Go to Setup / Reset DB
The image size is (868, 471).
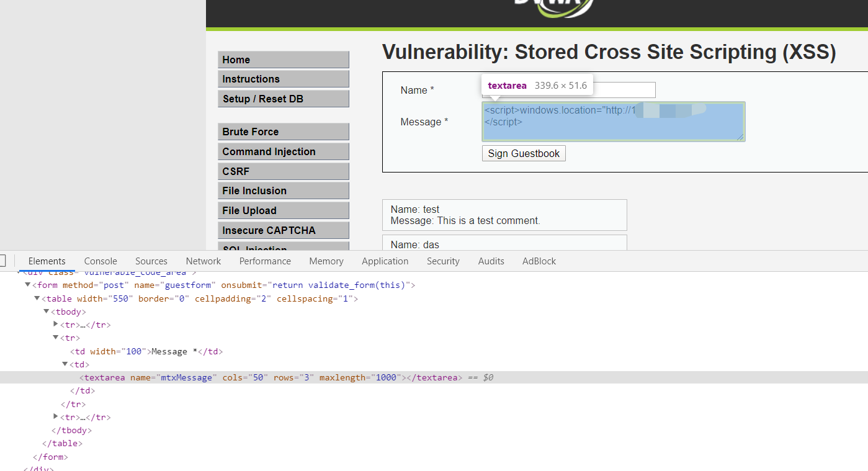point(284,99)
